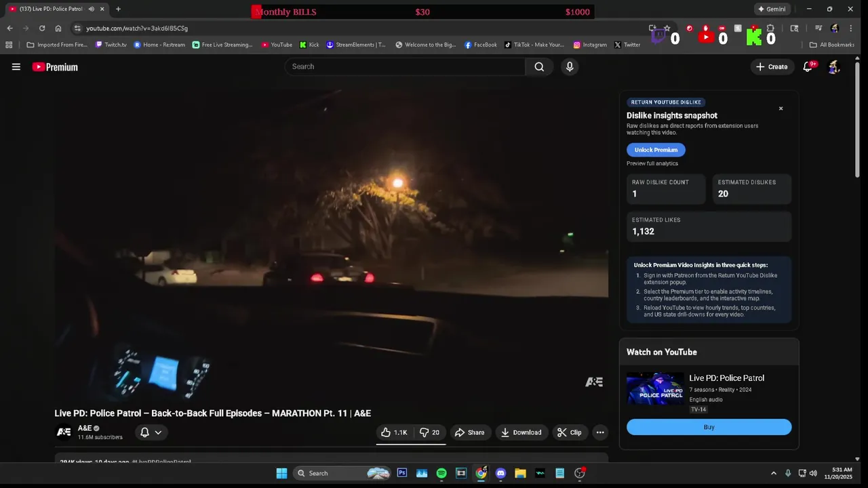
Task: Click Gemini button in Chrome title bar
Action: pos(772,9)
